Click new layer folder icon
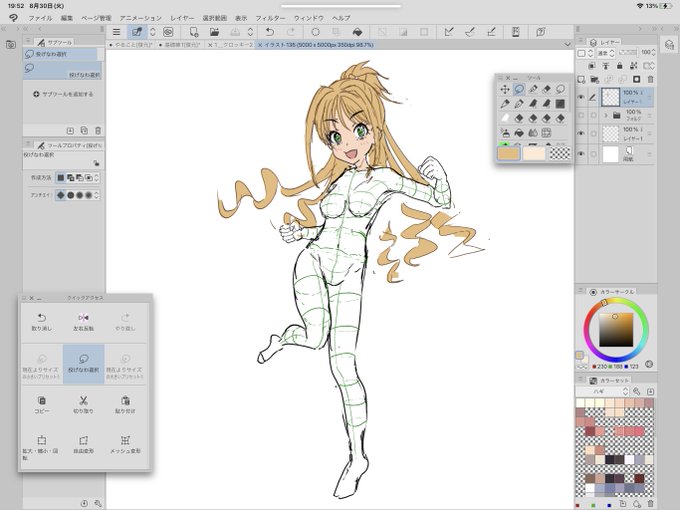Screen dimensions: 680x510 click(595, 79)
